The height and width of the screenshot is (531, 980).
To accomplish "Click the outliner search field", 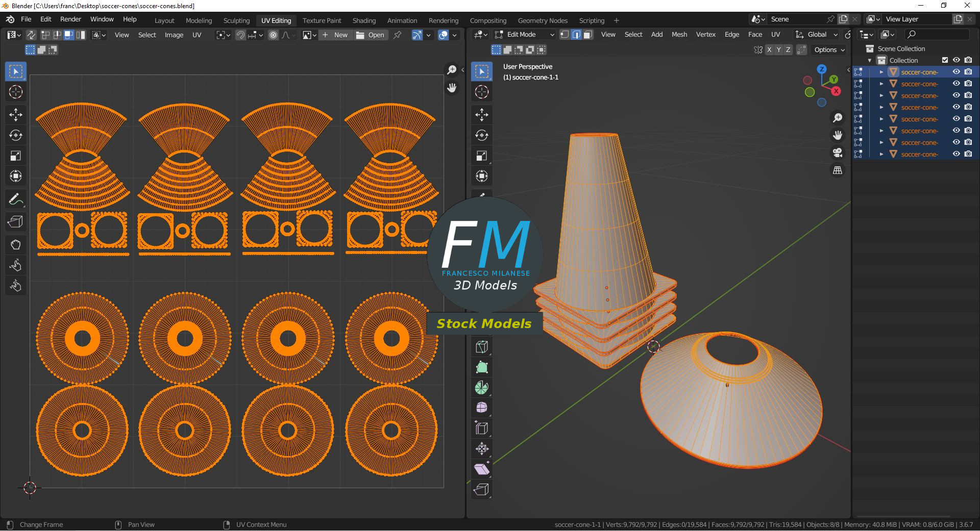I will click(937, 35).
